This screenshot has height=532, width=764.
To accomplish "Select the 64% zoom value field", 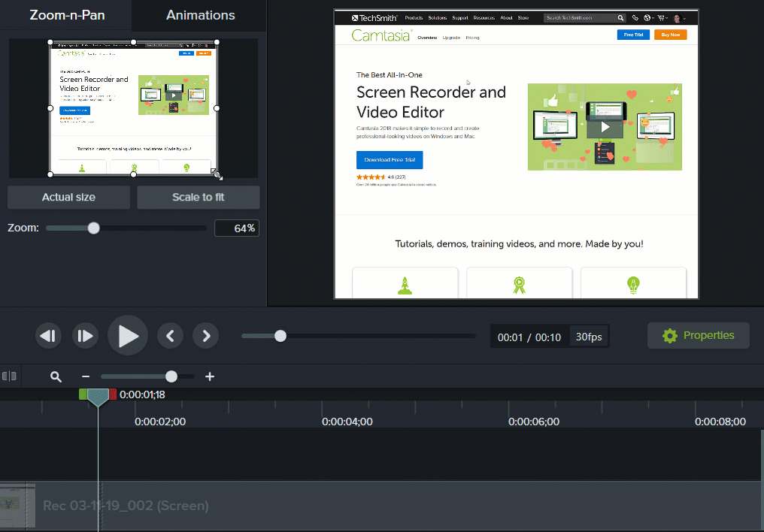I will (237, 228).
